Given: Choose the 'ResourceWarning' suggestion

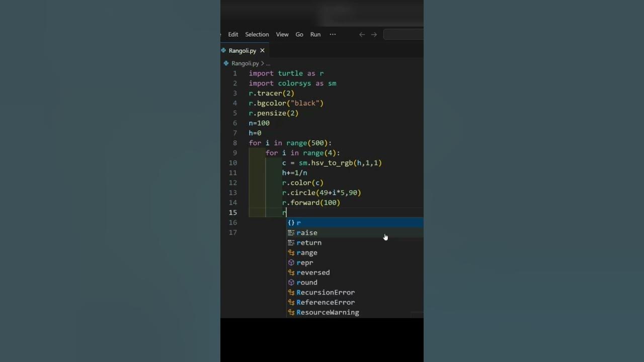Looking at the screenshot, I should click(355, 312).
